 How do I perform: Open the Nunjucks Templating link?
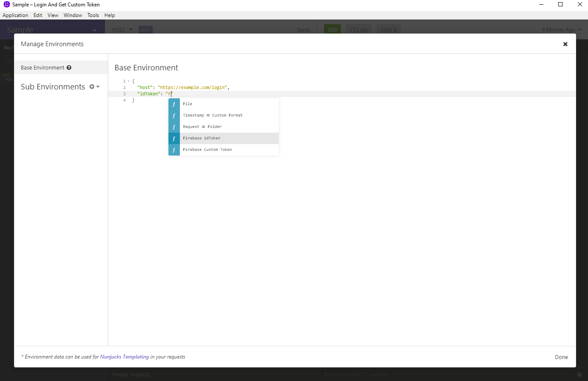click(x=124, y=357)
